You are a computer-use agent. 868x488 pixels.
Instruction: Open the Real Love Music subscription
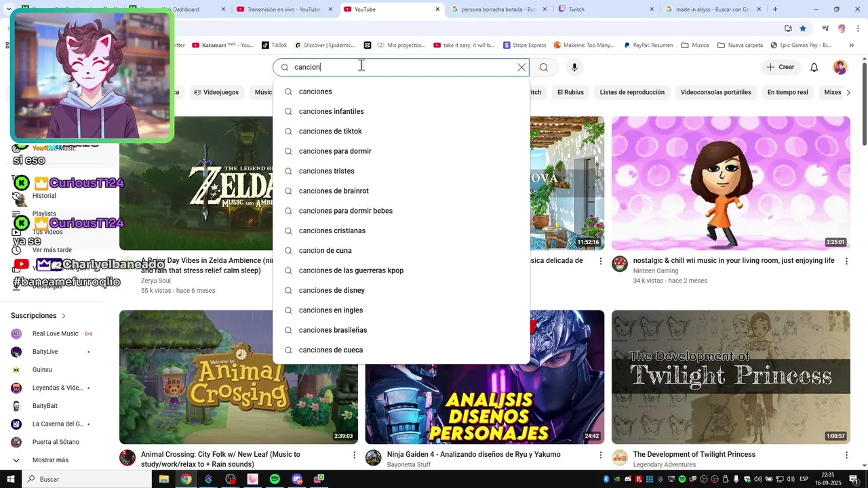coord(52,333)
